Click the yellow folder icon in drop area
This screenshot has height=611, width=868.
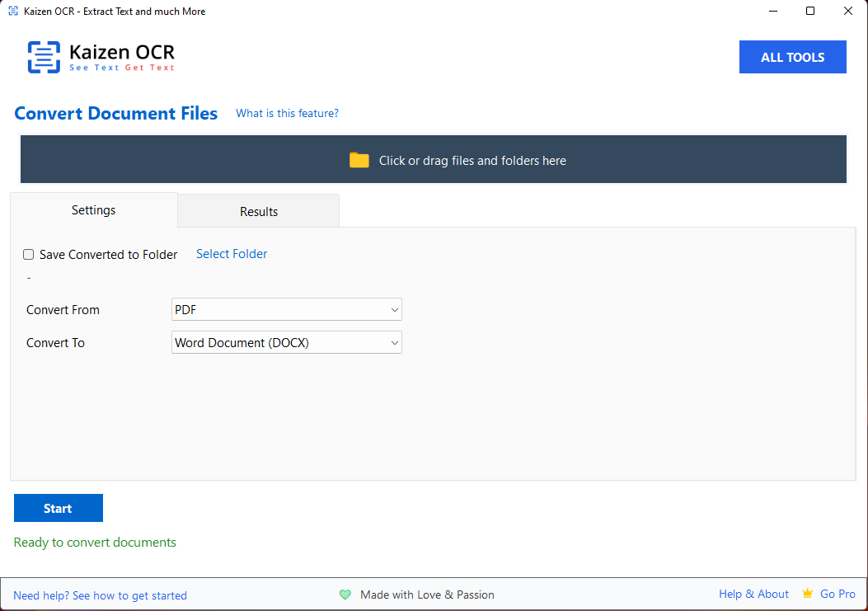pyautogui.click(x=359, y=160)
